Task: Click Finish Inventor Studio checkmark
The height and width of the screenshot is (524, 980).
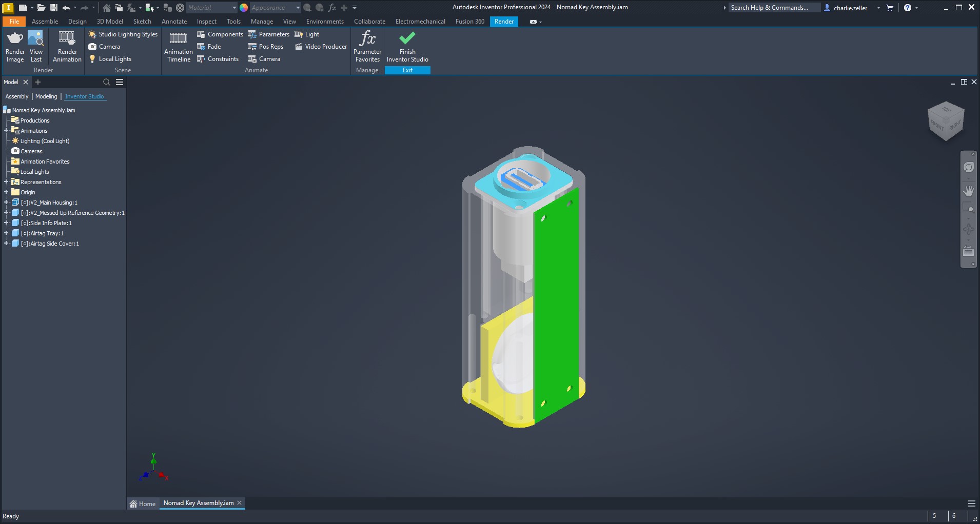Action: pyautogui.click(x=407, y=38)
